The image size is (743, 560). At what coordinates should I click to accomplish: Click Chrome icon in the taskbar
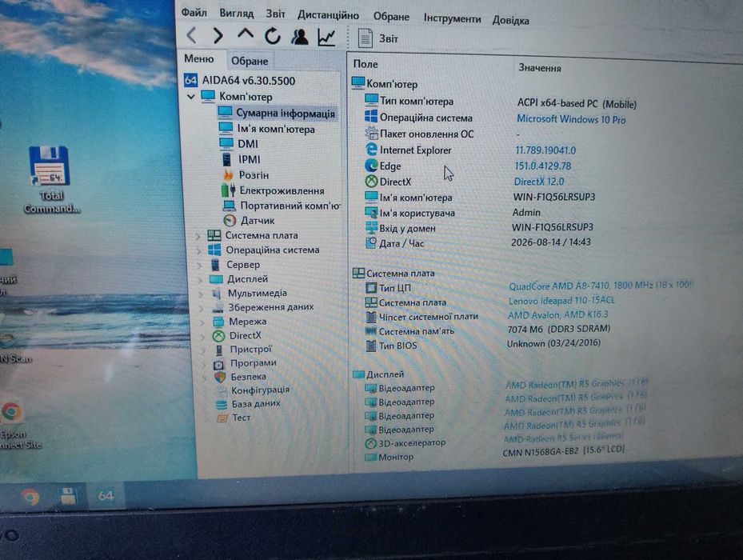tap(30, 497)
